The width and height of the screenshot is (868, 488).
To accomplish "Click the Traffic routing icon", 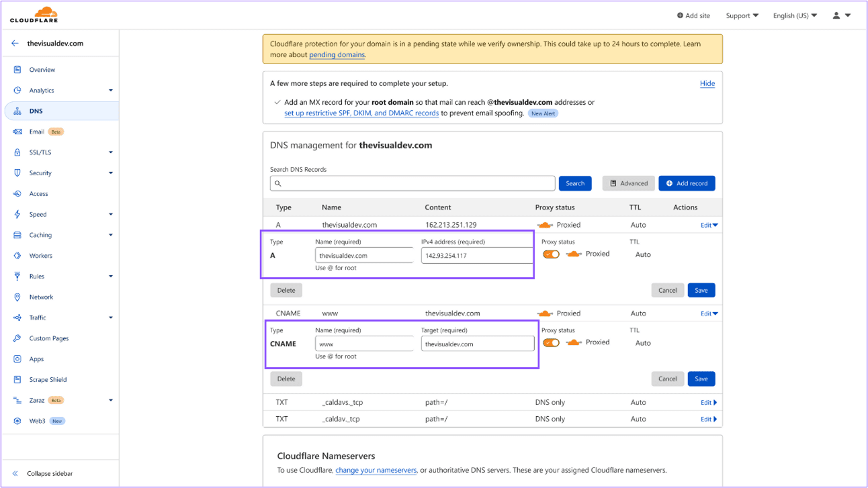I will (x=17, y=318).
